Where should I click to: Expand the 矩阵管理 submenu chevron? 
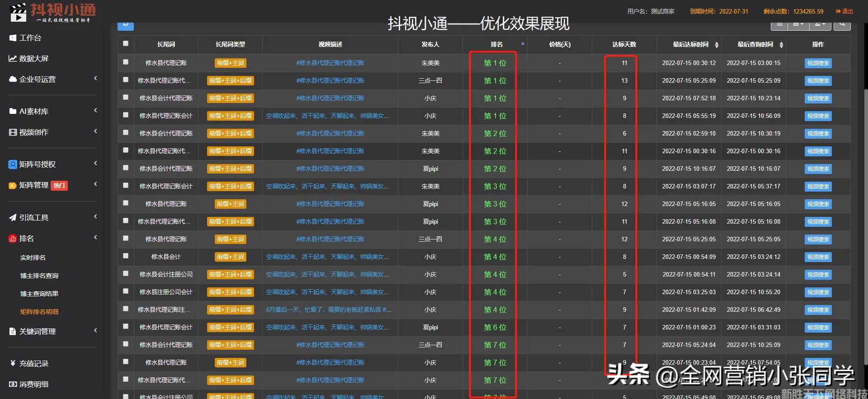[x=95, y=184]
